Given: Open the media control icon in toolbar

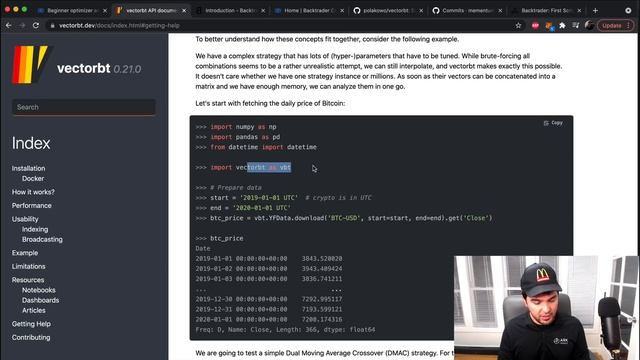Looking at the screenshot, I should point(576,25).
